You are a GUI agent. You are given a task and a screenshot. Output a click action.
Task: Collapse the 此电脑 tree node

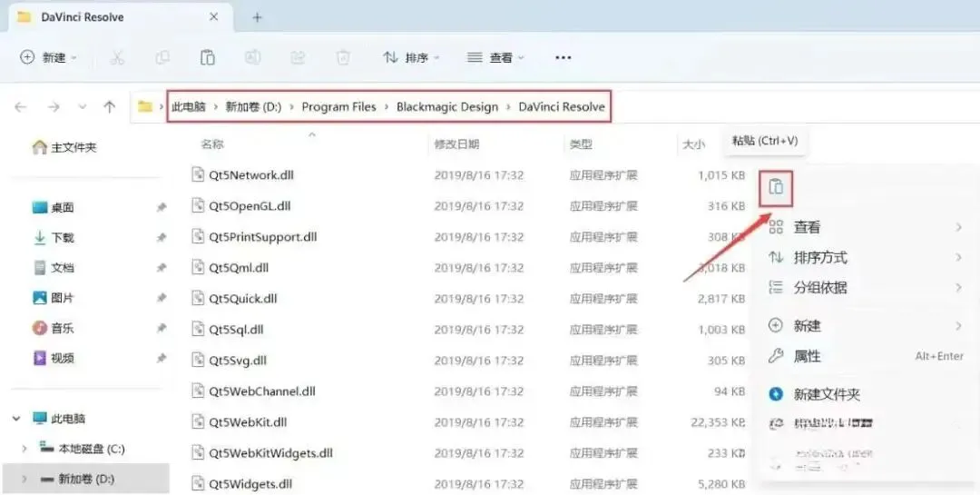[17, 418]
